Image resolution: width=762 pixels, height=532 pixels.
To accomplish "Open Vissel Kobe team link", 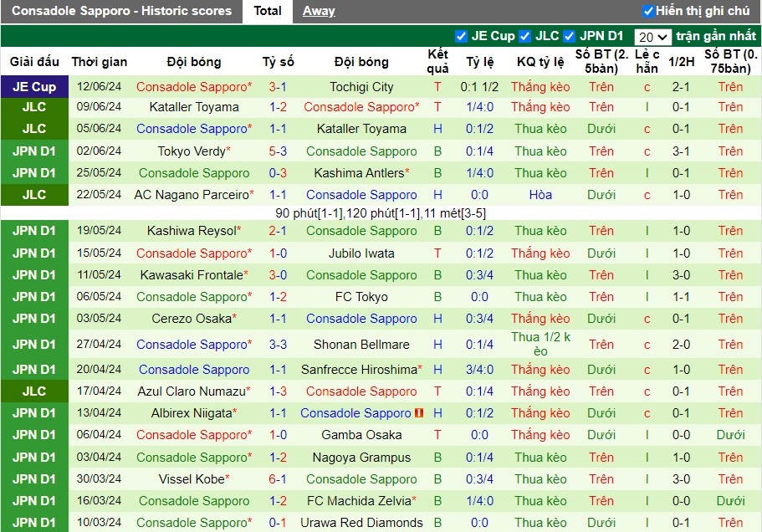I will coord(192,479).
